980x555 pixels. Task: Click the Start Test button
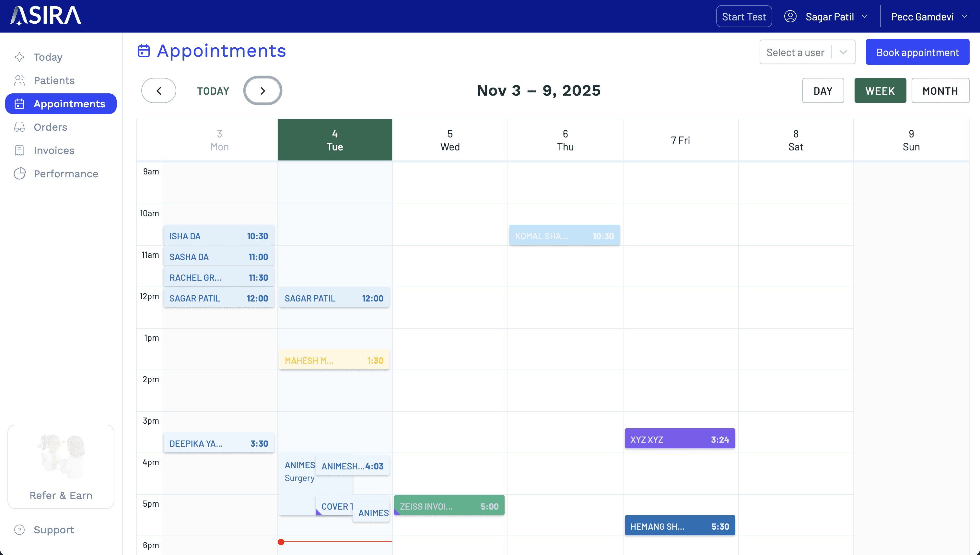click(743, 17)
